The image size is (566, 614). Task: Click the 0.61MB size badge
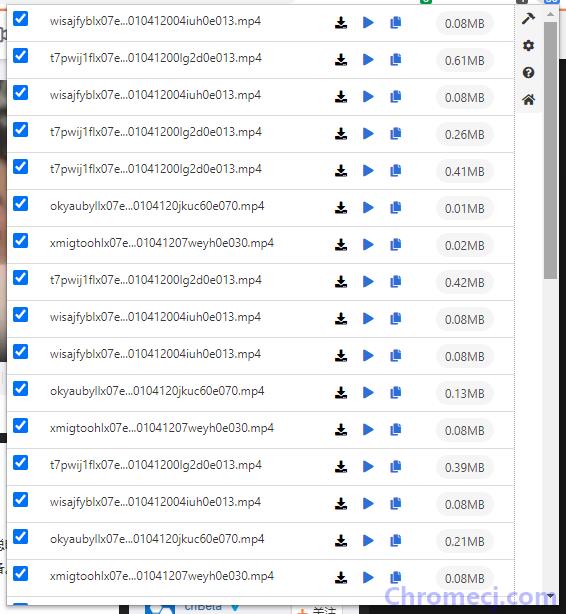point(465,61)
